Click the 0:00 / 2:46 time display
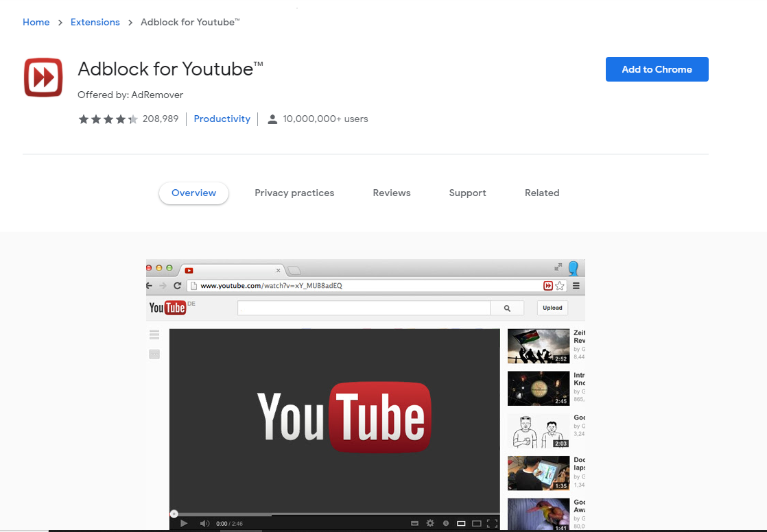Image resolution: width=767 pixels, height=532 pixels. 229,524
